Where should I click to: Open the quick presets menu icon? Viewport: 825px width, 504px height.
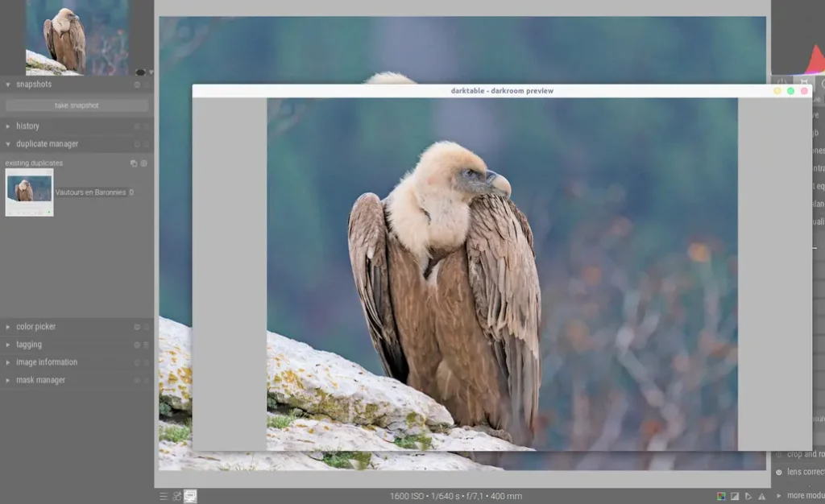click(164, 496)
